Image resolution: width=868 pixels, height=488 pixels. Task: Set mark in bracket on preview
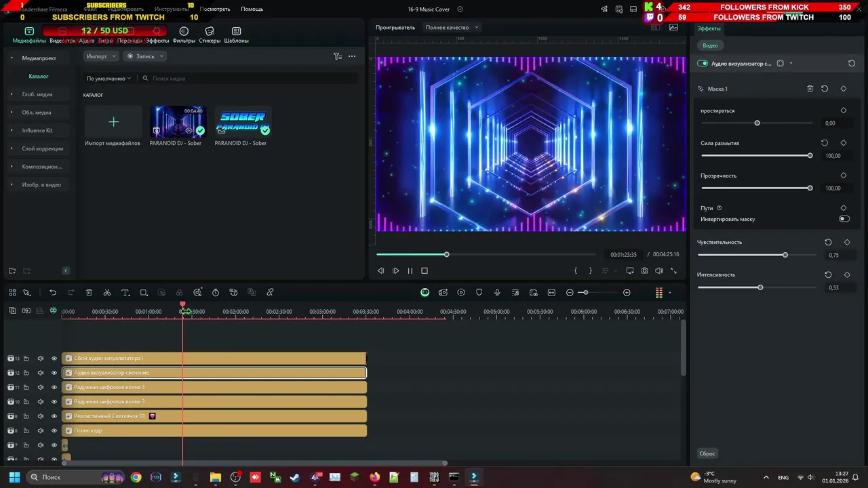coord(576,270)
